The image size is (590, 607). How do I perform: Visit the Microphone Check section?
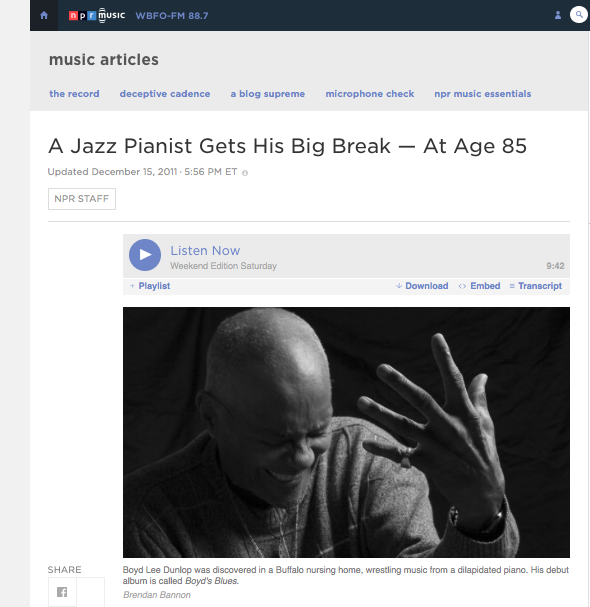click(x=370, y=94)
